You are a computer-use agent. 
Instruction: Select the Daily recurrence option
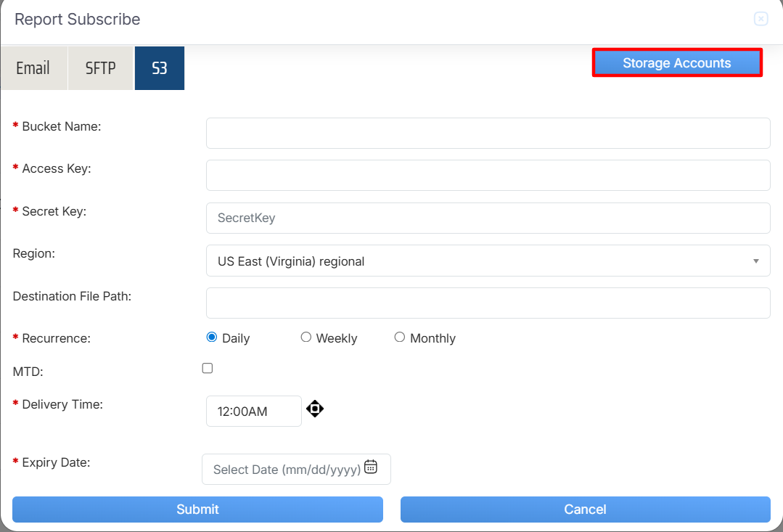[x=212, y=337]
